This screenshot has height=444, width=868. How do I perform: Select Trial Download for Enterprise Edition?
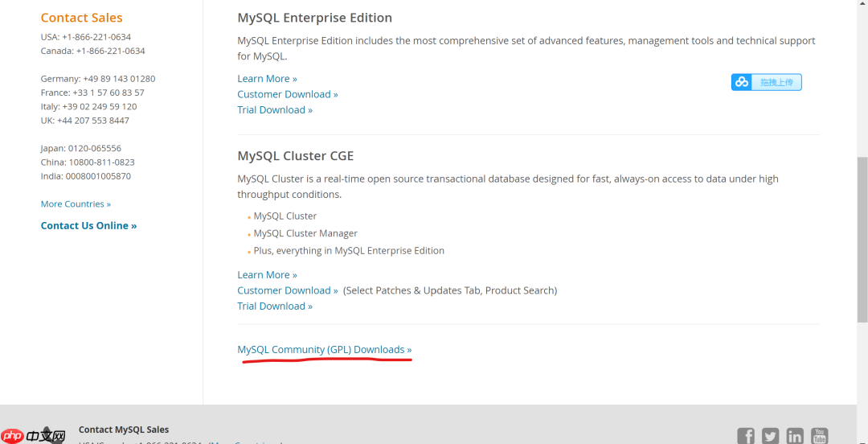274,110
